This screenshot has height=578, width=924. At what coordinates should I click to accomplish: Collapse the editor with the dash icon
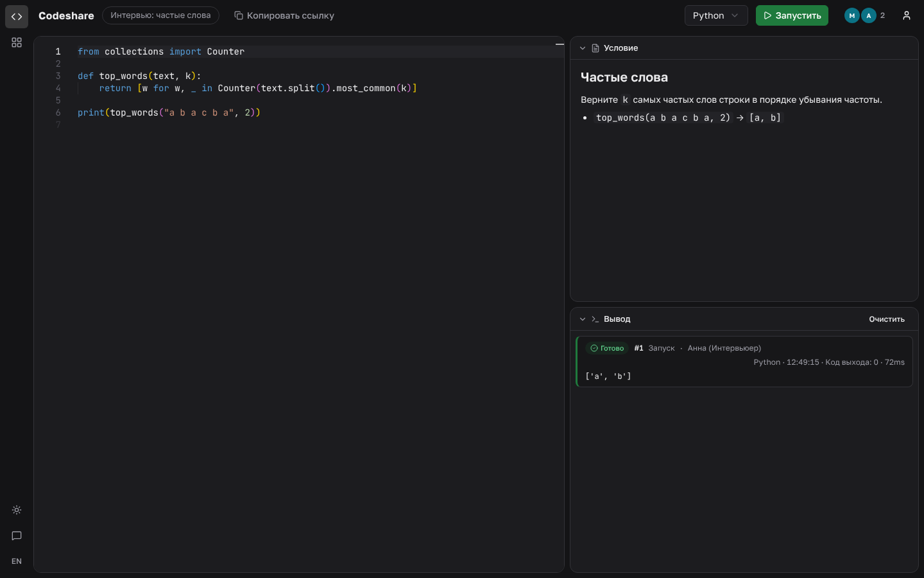click(560, 44)
